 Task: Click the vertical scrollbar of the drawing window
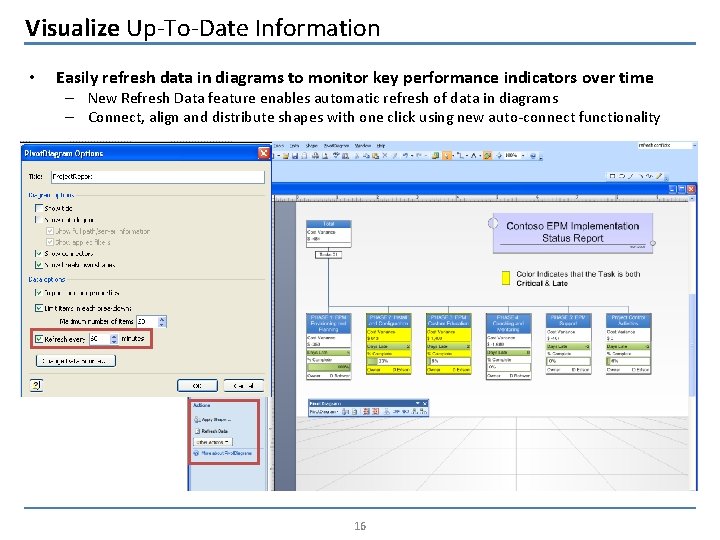tap(692, 344)
